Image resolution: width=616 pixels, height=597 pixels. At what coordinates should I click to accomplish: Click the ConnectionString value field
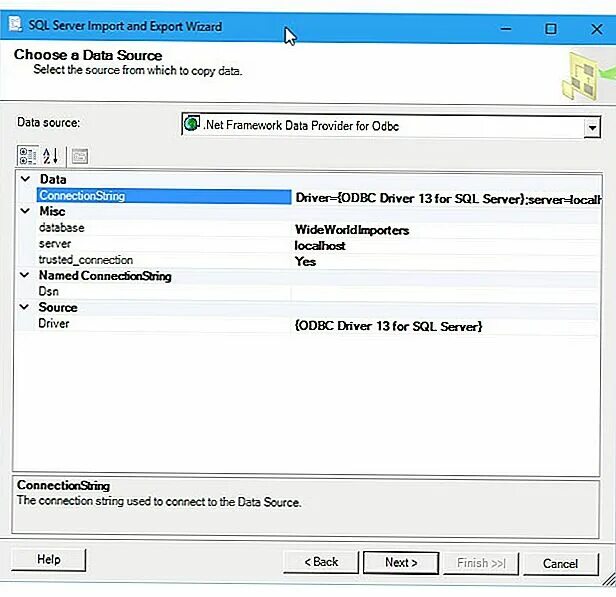pyautogui.click(x=447, y=198)
